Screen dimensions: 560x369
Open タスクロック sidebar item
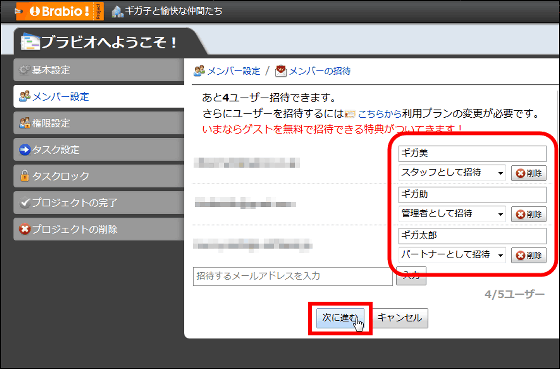point(99,176)
